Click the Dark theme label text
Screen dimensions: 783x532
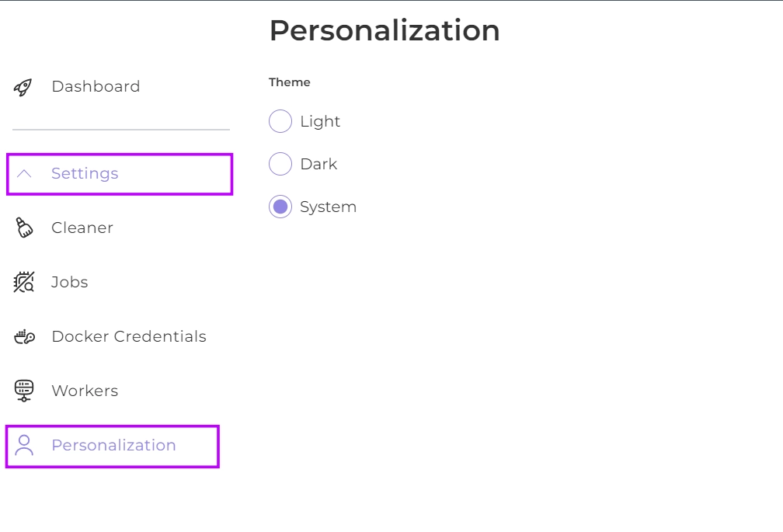(318, 164)
